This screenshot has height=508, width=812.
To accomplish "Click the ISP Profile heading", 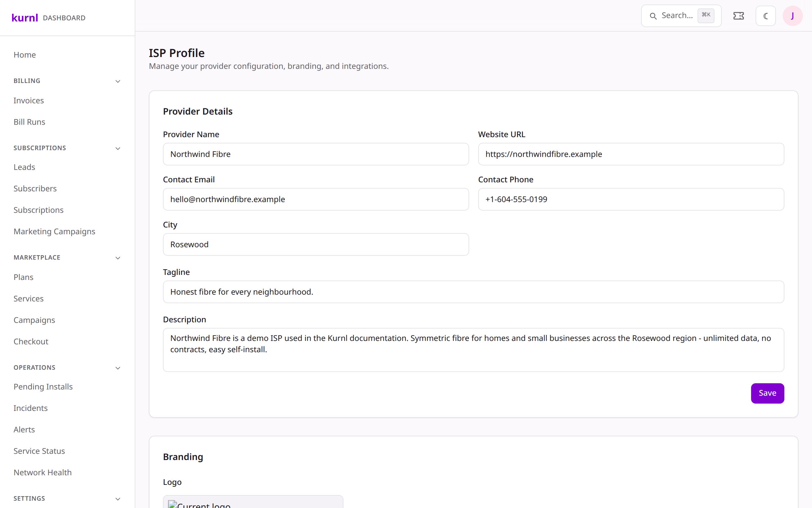I will coord(176,53).
